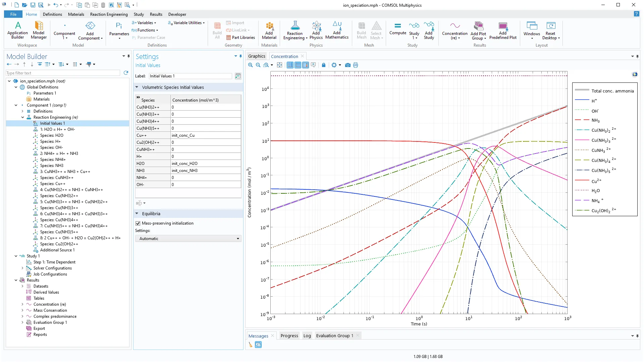Click the Progress tab in the bottom panel
The image size is (644, 362).
pos(289,336)
